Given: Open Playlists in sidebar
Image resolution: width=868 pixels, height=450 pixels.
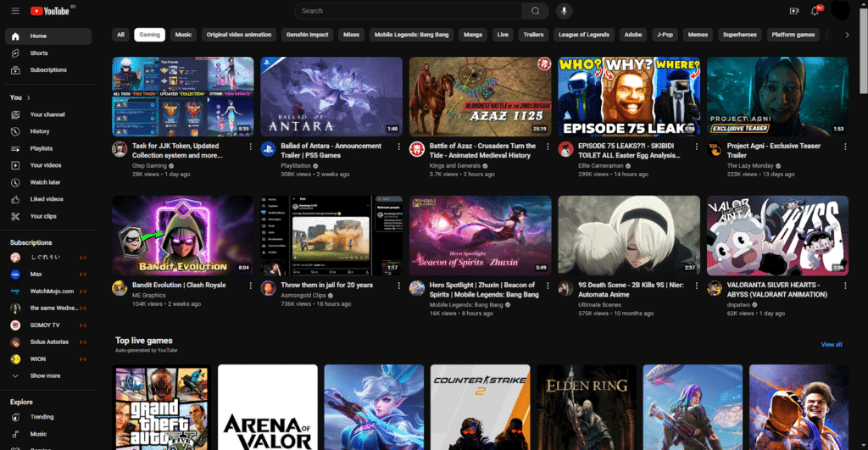Looking at the screenshot, I should [x=48, y=148].
